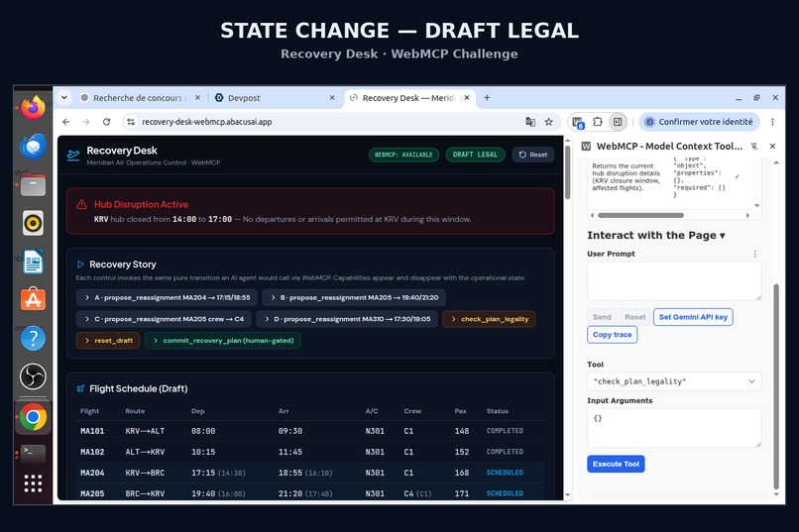The width and height of the screenshot is (799, 532).
Task: Expand step C propose_reassignment MA205 crew
Action: point(164,319)
